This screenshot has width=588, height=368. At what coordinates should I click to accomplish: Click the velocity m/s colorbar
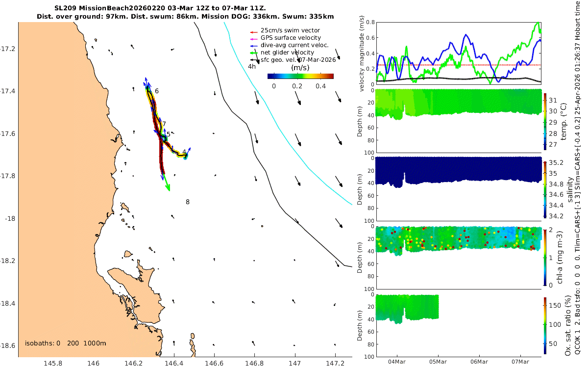tap(300, 76)
